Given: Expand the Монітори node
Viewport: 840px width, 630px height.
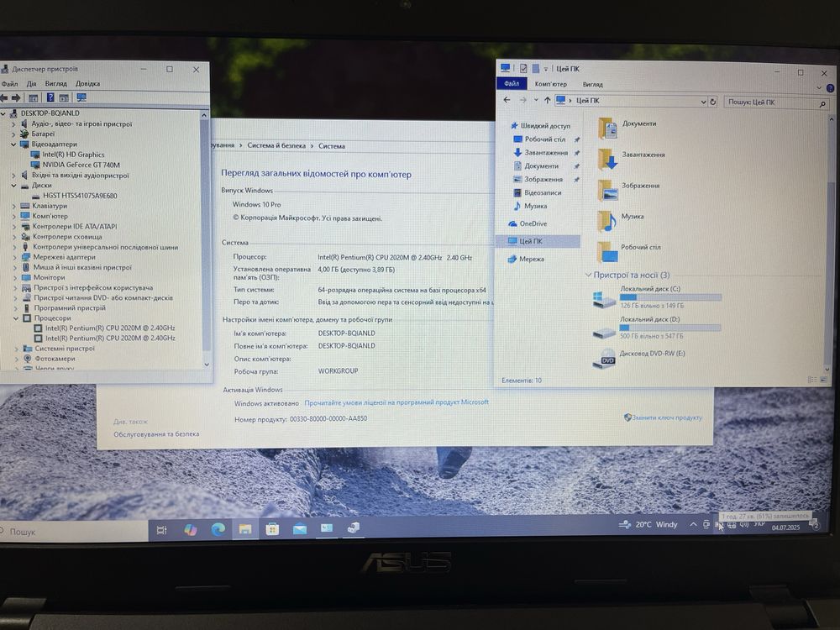Looking at the screenshot, I should pyautogui.click(x=15, y=277).
